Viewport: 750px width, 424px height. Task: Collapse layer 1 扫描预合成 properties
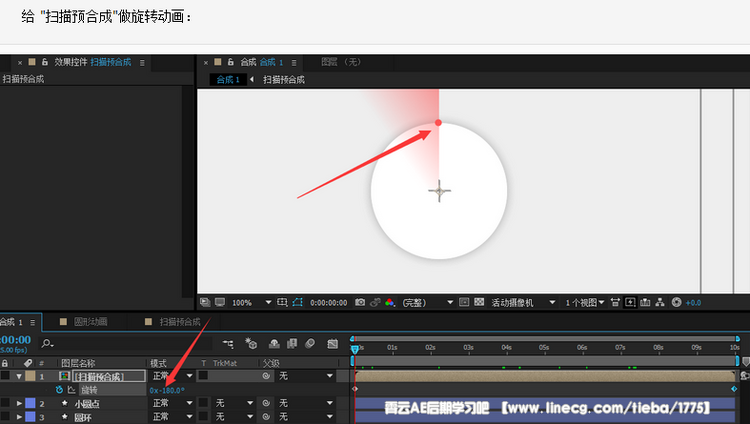(19, 376)
